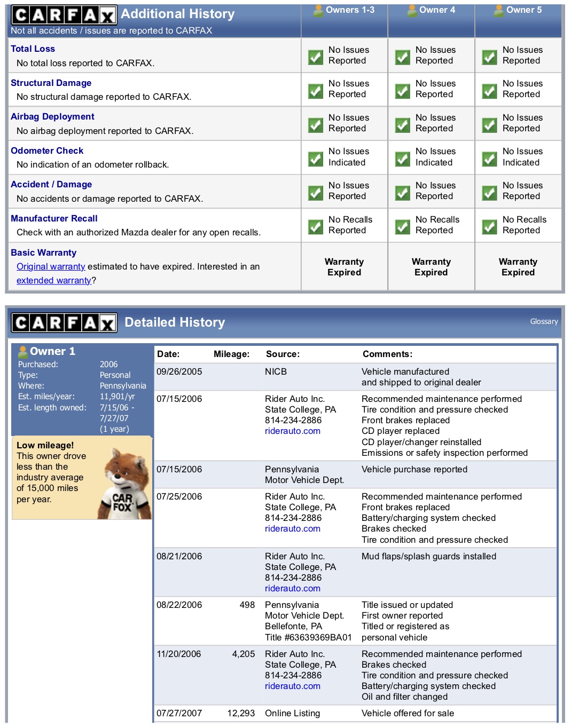571x728 pixels.
Task: Click the Owner 4 person icon
Action: 412,10
